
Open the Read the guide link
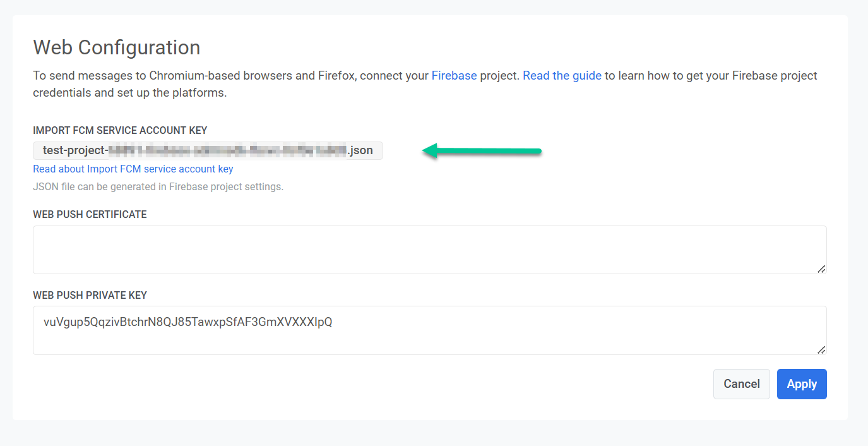click(x=562, y=76)
